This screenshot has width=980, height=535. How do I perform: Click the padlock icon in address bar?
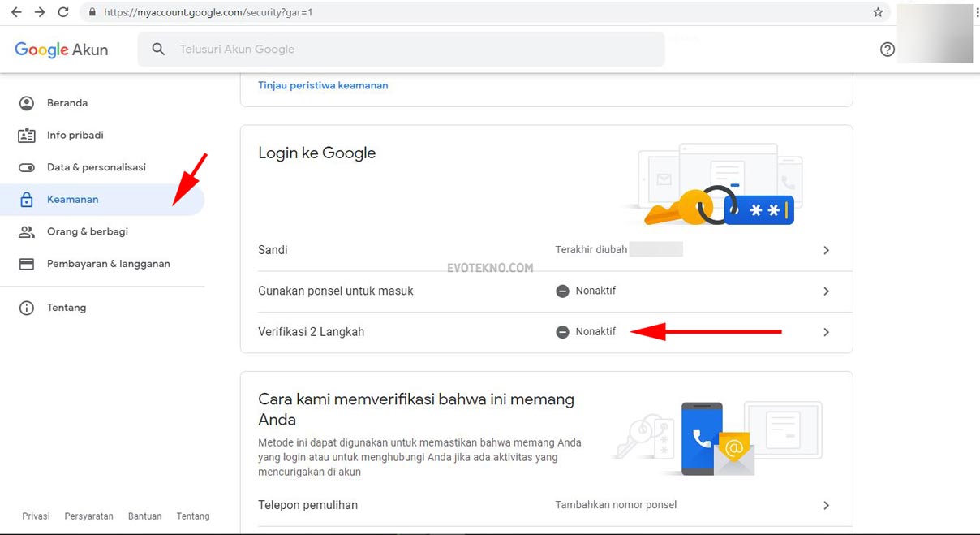pyautogui.click(x=92, y=13)
